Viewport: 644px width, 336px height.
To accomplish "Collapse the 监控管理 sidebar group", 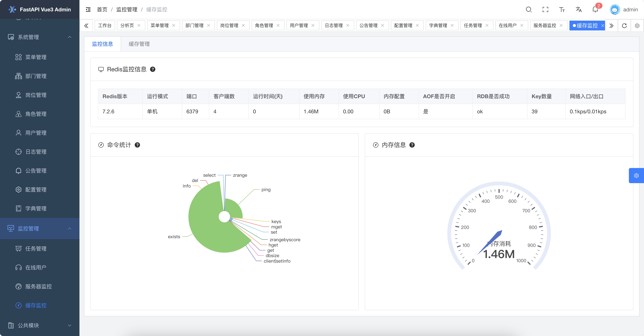I will (40, 229).
